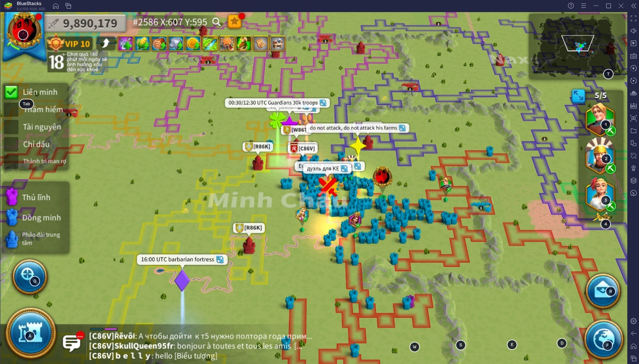Open the mail envelope button
This screenshot has width=639, height=364.
(603, 291)
